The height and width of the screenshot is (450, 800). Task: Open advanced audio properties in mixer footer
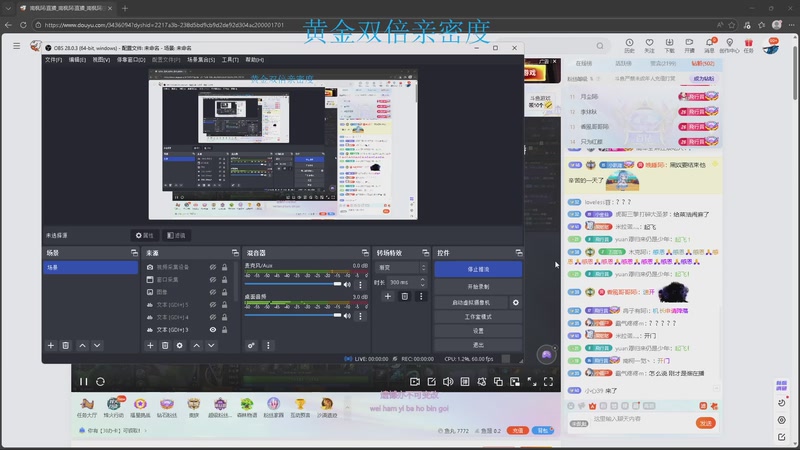251,345
